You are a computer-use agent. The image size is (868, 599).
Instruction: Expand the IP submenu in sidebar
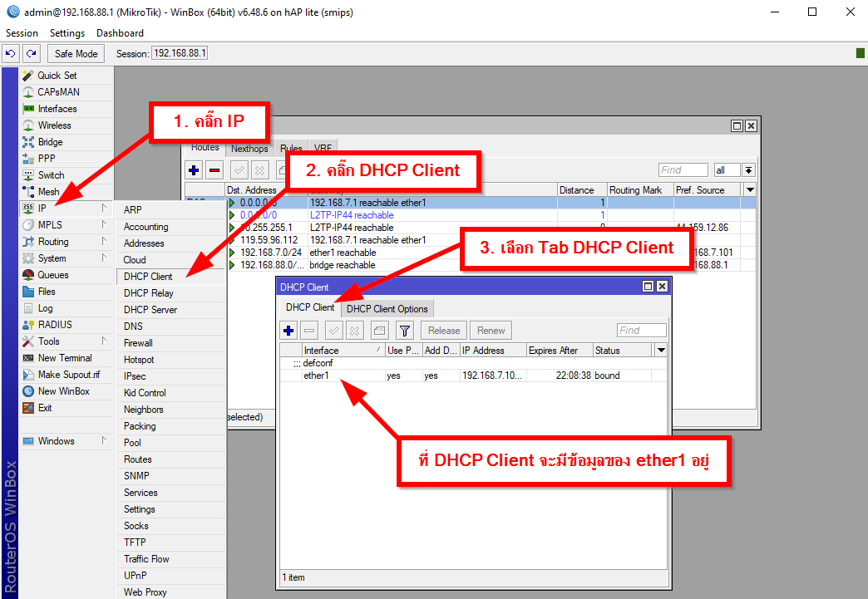(66, 208)
